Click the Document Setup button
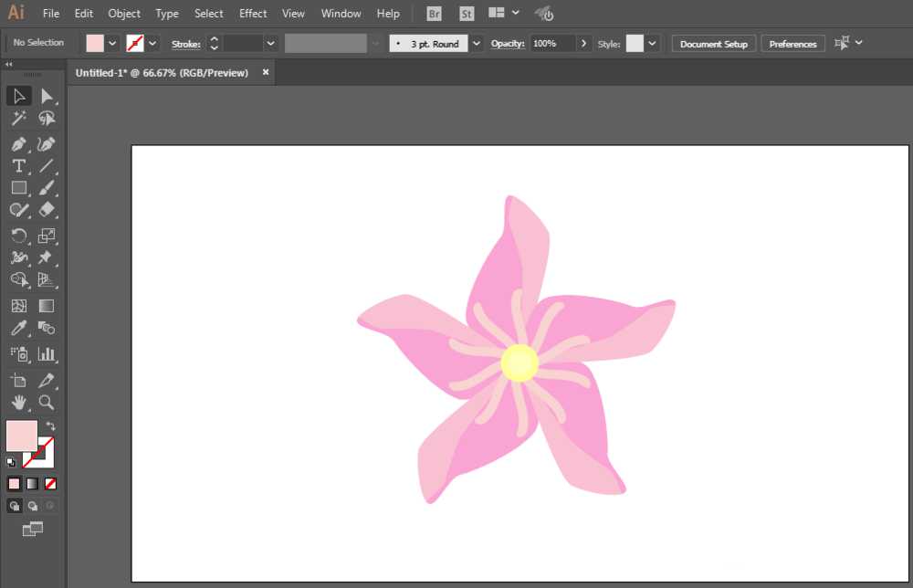Viewport: 913px width, 588px height. click(713, 44)
